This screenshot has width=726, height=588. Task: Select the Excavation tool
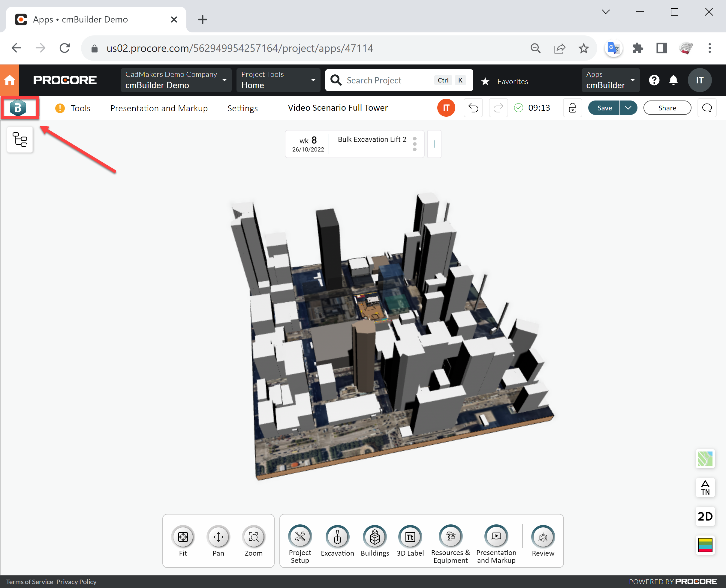coord(337,537)
